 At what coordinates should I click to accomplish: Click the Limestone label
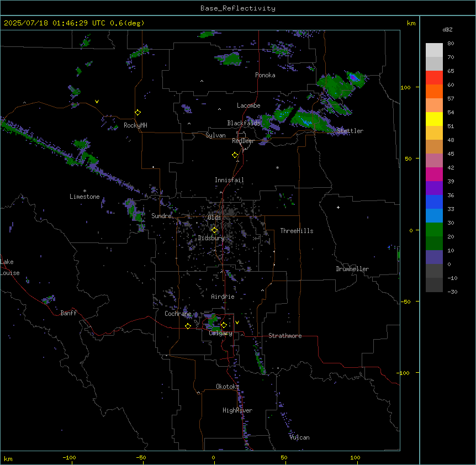(x=84, y=197)
